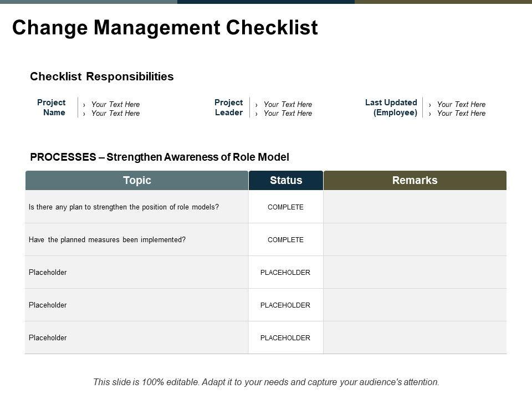Click "Have the planned measures been implemented?" cell
532x399 pixels.
[x=107, y=240]
